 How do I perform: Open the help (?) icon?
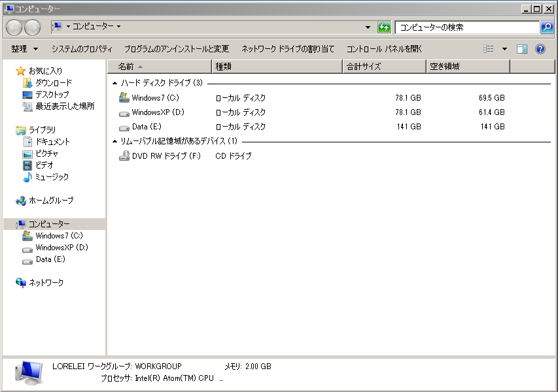539,48
